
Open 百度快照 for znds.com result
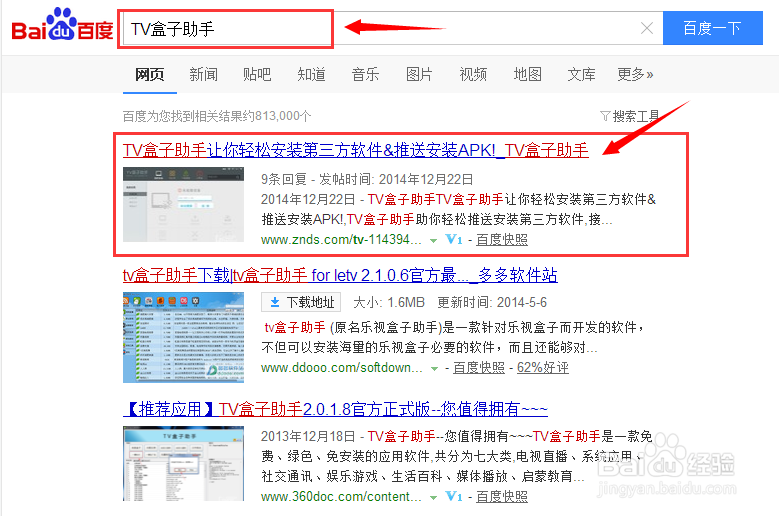click(502, 240)
